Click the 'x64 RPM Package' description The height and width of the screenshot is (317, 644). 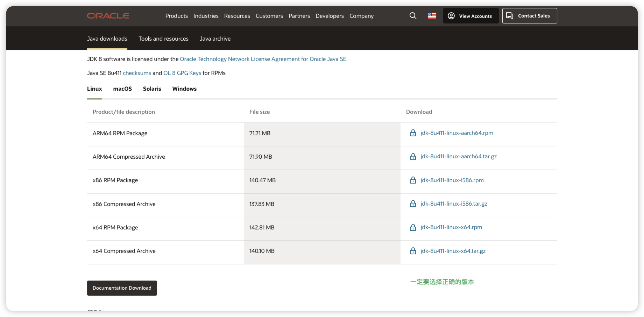click(x=115, y=227)
